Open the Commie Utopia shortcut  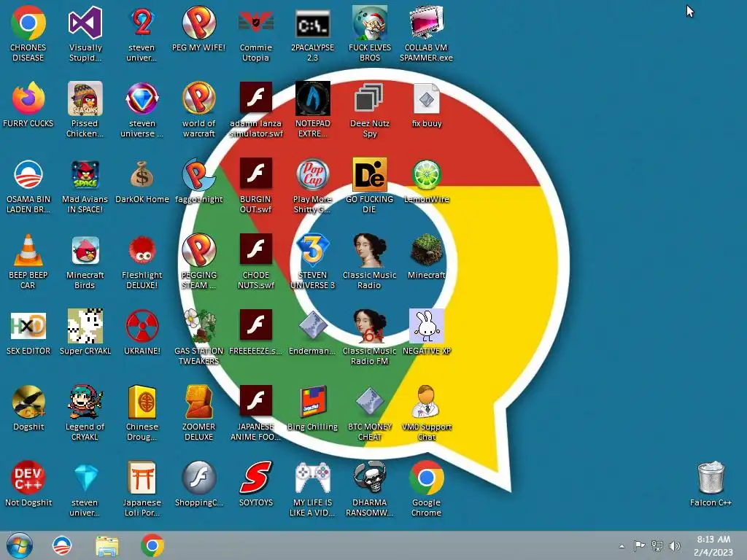click(x=256, y=23)
